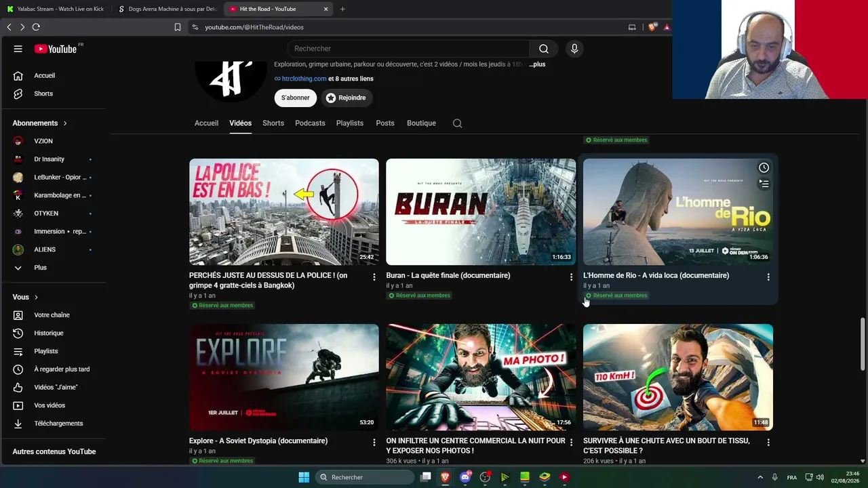Screen dimensions: 868x488
Task: Click the browser address bar URL
Action: (x=254, y=27)
